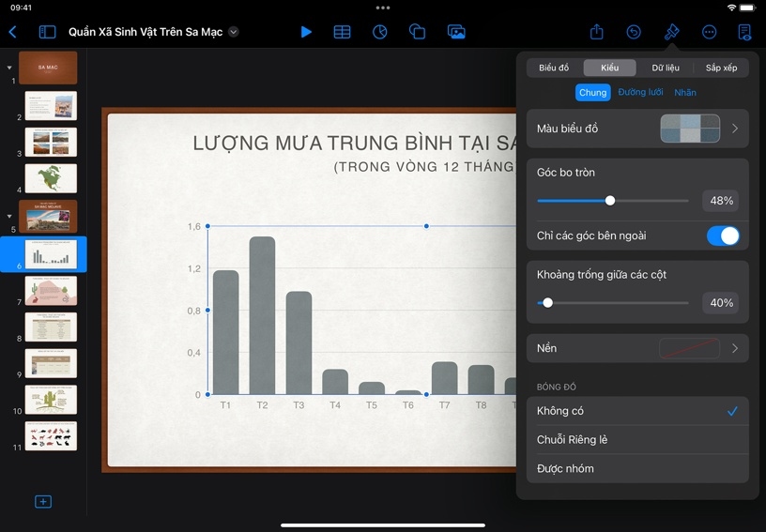Screen dimensions: 766x532
Task: Open the insert table menu
Action: coord(343,32)
